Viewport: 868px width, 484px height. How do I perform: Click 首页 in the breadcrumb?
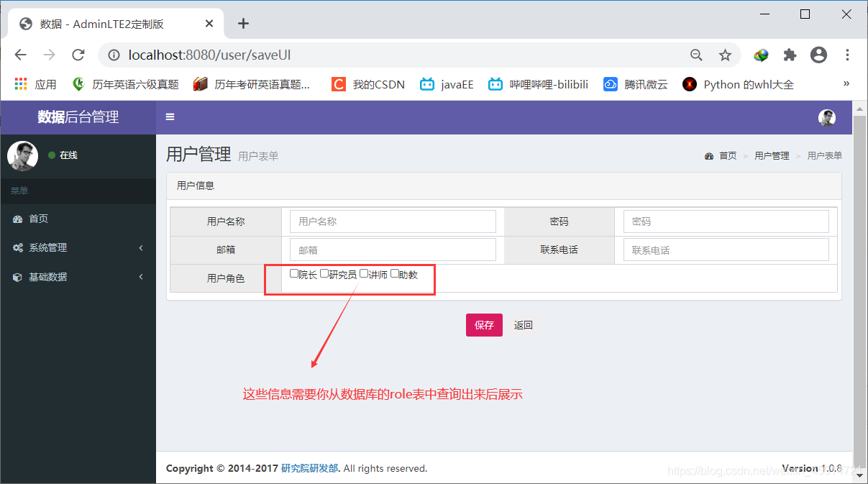pyautogui.click(x=728, y=155)
